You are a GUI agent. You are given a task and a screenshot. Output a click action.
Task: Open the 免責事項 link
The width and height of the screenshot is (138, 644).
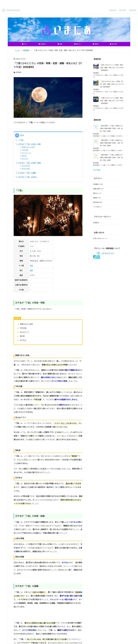pyautogui.click(x=96, y=223)
